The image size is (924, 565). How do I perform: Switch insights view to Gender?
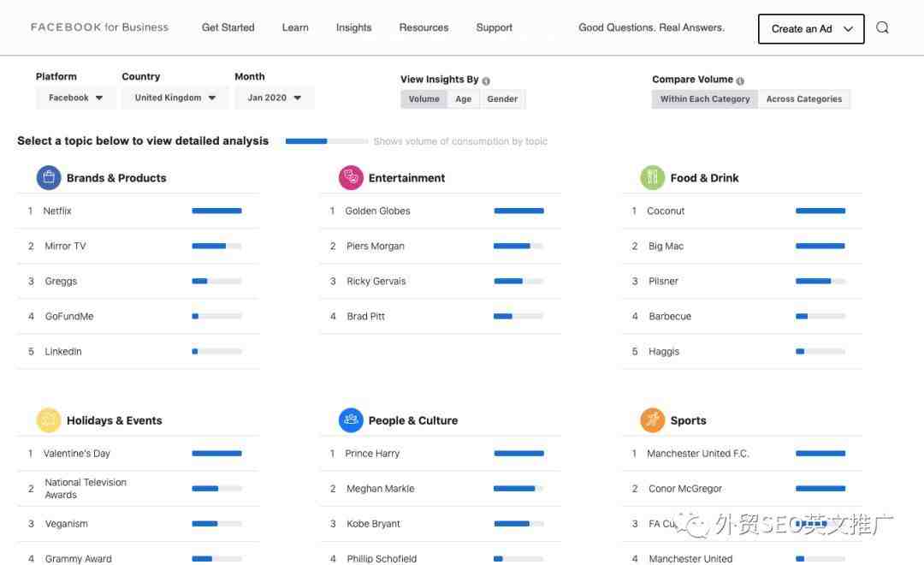tap(503, 99)
